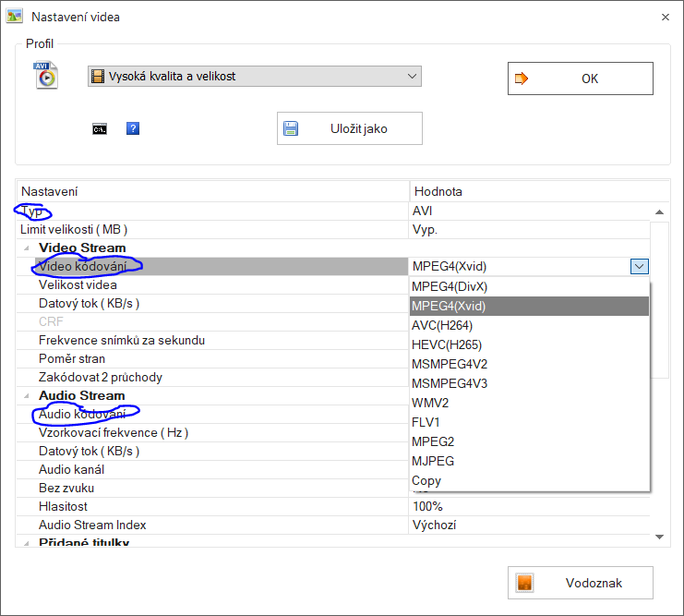Open the Vysoká kvalita a velikost profile dropdown
The image size is (684, 616).
point(412,77)
